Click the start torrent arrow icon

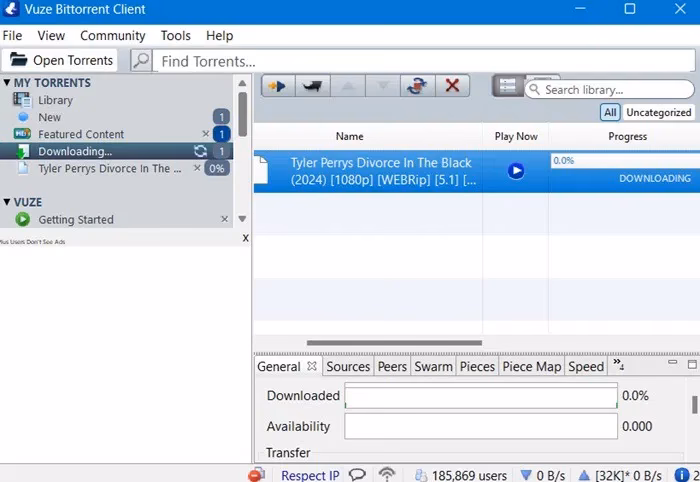click(x=278, y=86)
